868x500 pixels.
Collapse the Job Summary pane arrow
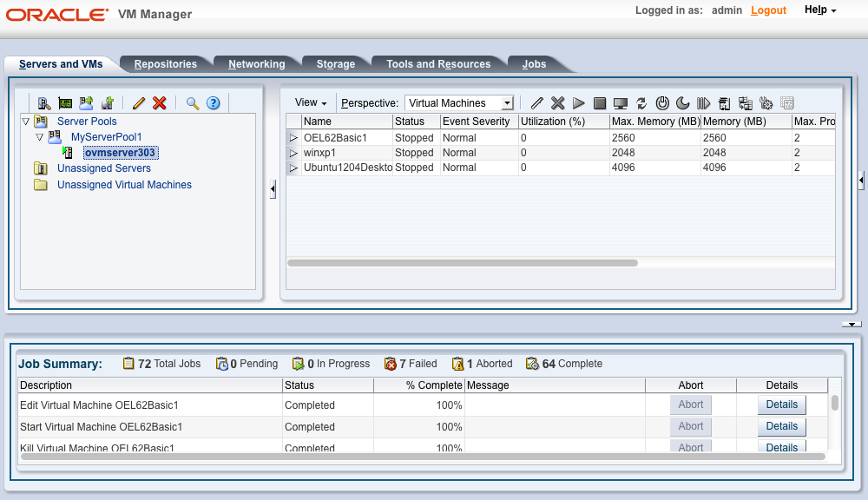852,325
